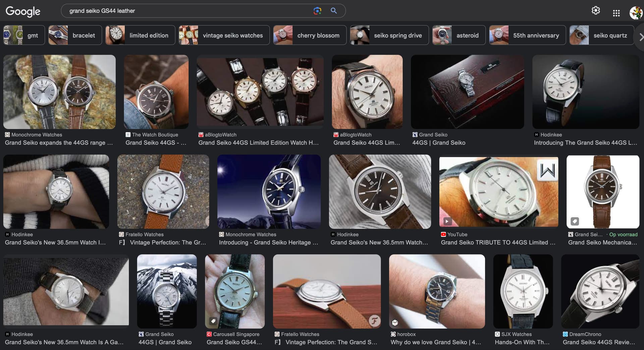Click Carousell Singapore source label
The width and height of the screenshot is (644, 350).
coord(236,334)
